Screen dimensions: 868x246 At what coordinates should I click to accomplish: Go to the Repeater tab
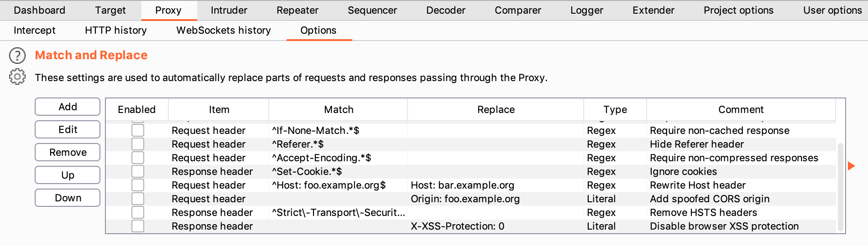click(x=298, y=10)
